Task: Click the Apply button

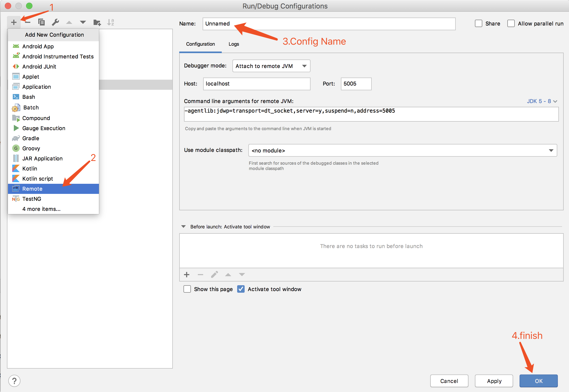Action: (494, 381)
